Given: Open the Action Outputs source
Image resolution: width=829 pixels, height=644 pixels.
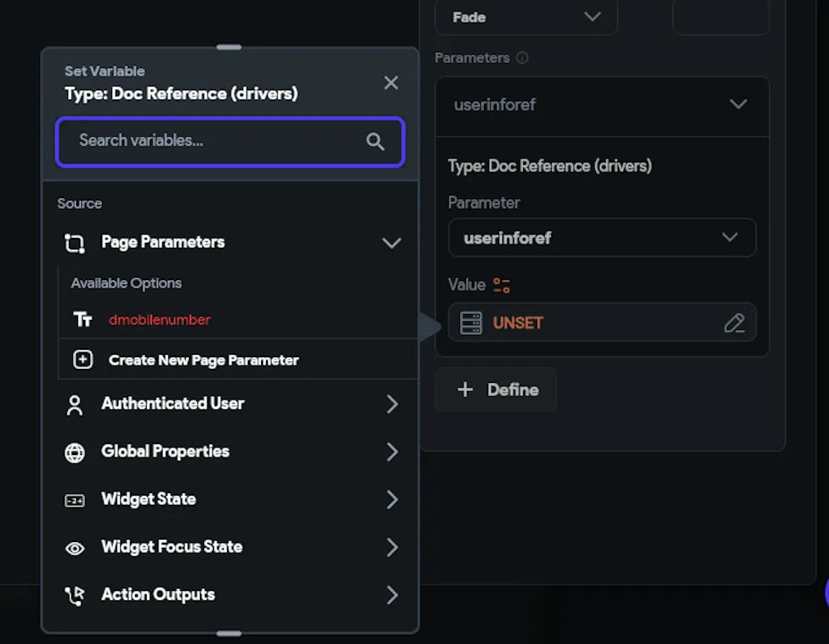Looking at the screenshot, I should pos(230,595).
